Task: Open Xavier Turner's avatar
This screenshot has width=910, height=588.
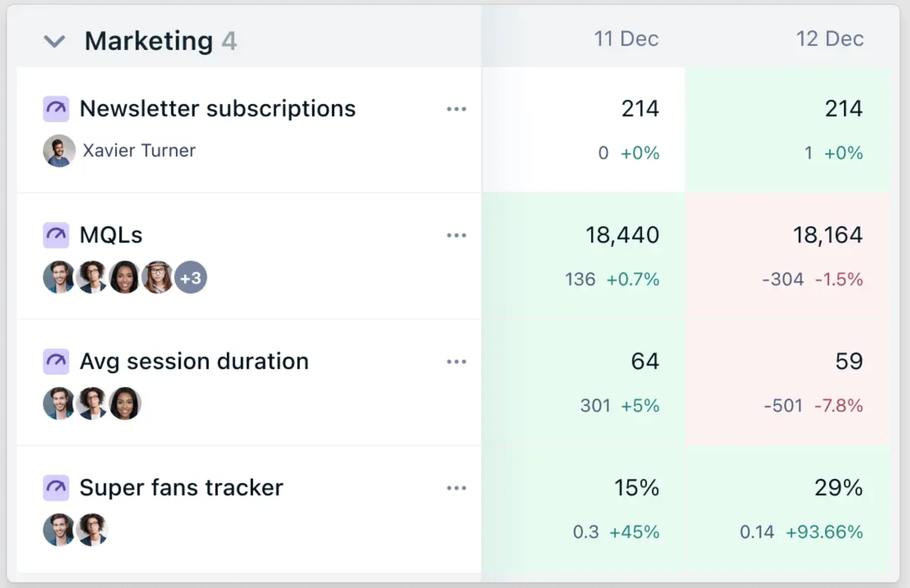Action: (x=59, y=151)
